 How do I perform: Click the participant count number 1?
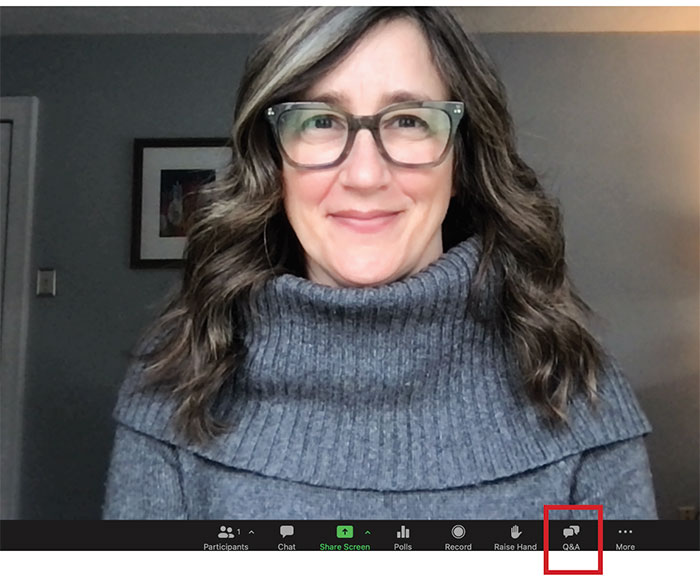pos(239,532)
